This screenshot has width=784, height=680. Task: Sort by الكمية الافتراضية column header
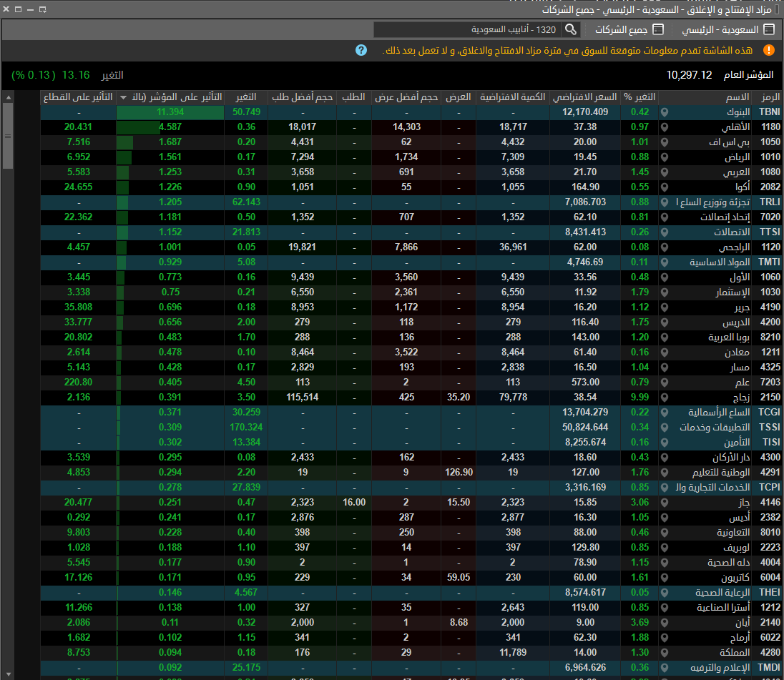pos(512,97)
